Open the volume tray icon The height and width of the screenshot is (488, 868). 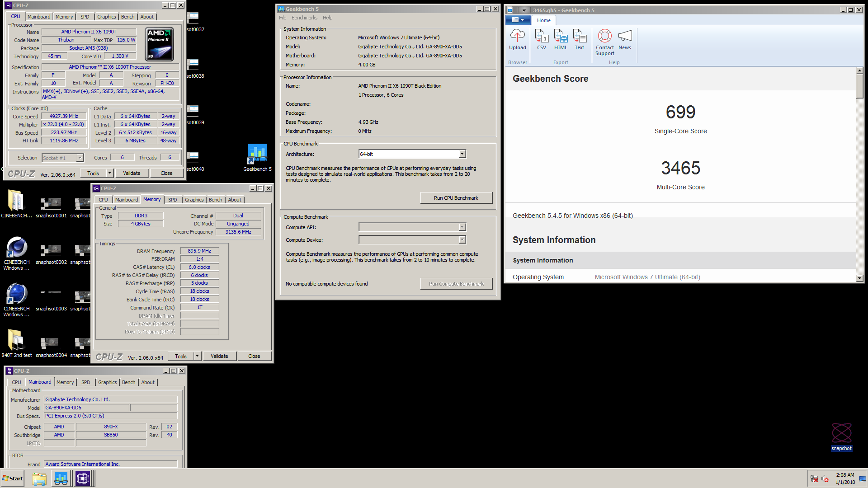click(825, 479)
